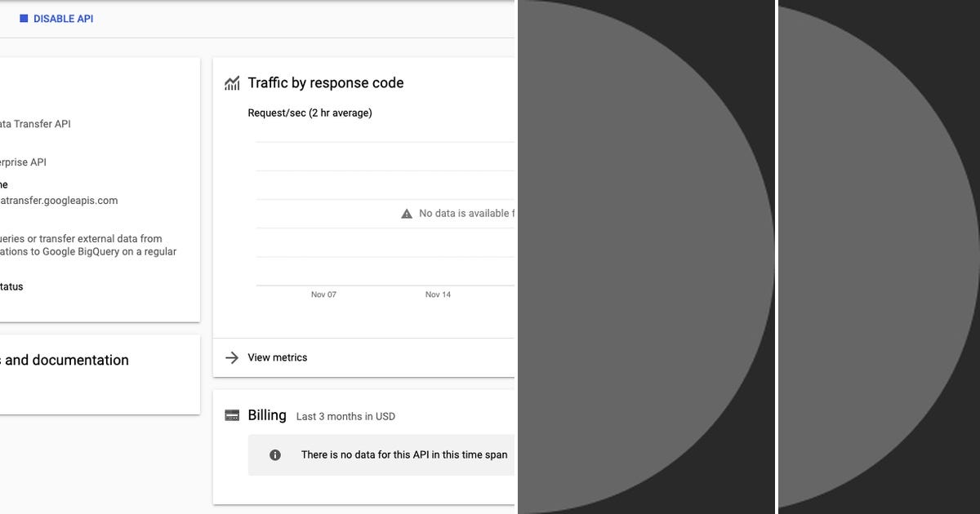Click the Request/sec (2 hr average) chart legend
This screenshot has width=980, height=514.
coord(309,113)
